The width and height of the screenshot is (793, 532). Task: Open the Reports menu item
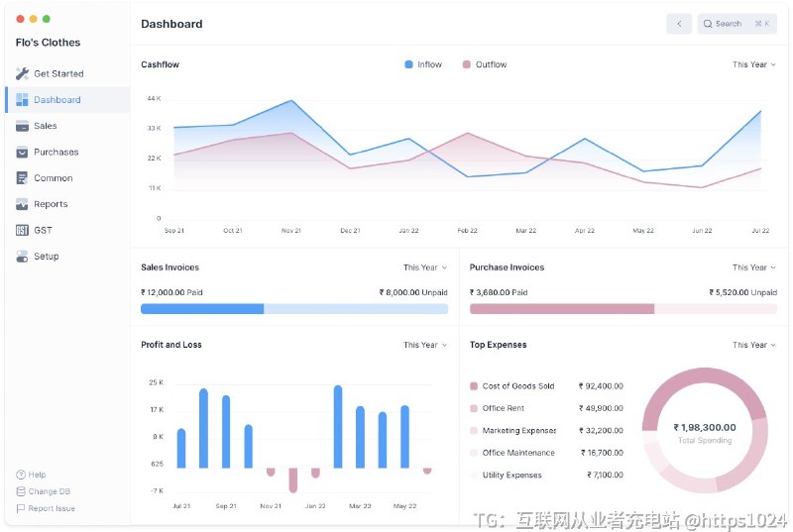51,204
